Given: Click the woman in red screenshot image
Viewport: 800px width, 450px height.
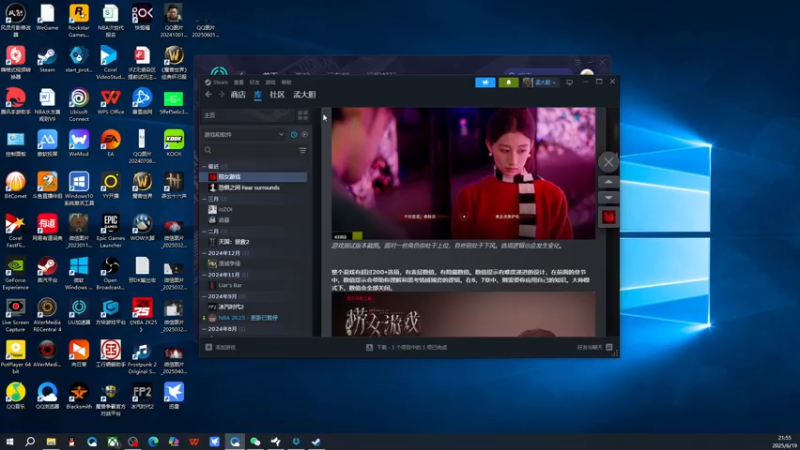Looking at the screenshot, I should click(x=463, y=173).
